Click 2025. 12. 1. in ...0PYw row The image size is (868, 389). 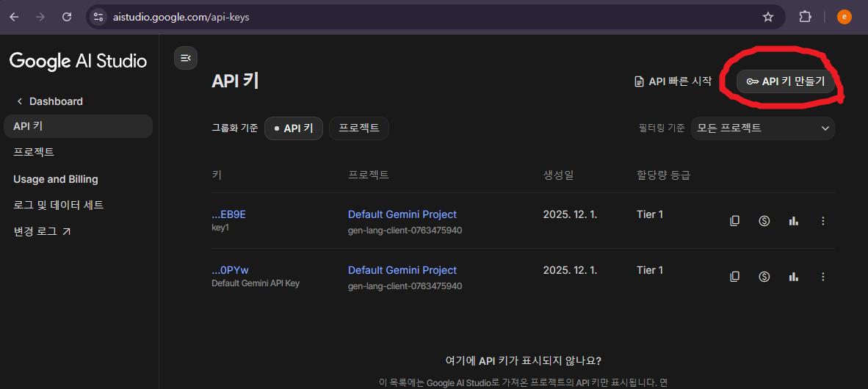tap(570, 270)
